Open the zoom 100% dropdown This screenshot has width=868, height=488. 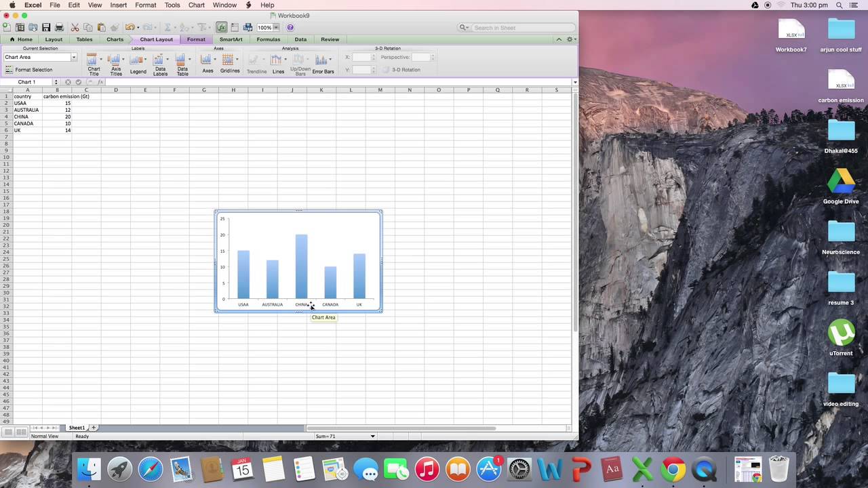click(x=276, y=27)
